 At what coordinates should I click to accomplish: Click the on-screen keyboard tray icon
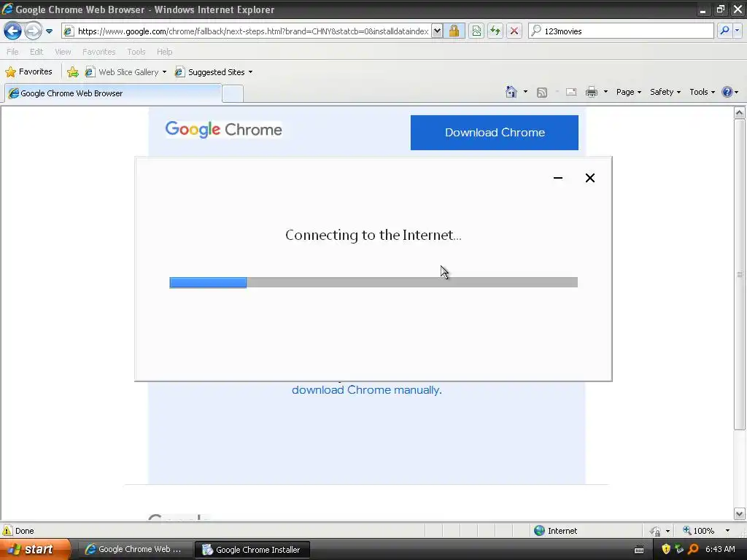(639, 550)
